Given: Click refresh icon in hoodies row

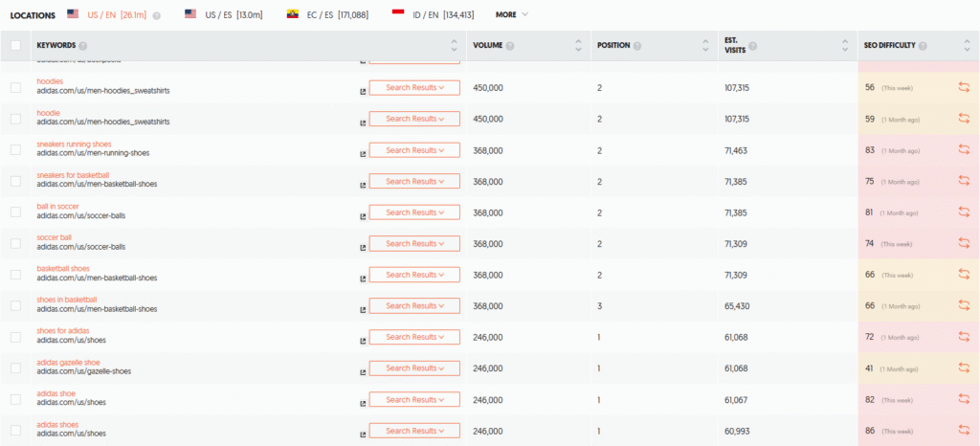Looking at the screenshot, I should coord(964,87).
